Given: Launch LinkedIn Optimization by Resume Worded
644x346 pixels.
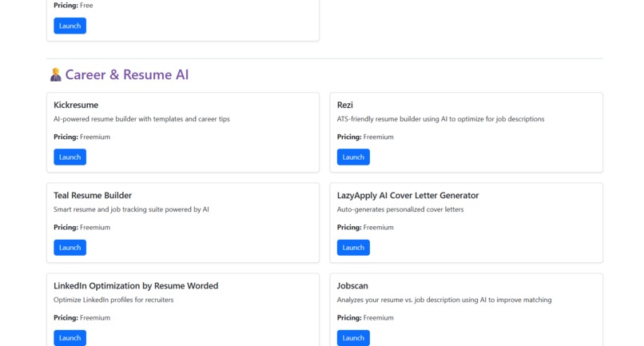Looking at the screenshot, I should tap(70, 338).
